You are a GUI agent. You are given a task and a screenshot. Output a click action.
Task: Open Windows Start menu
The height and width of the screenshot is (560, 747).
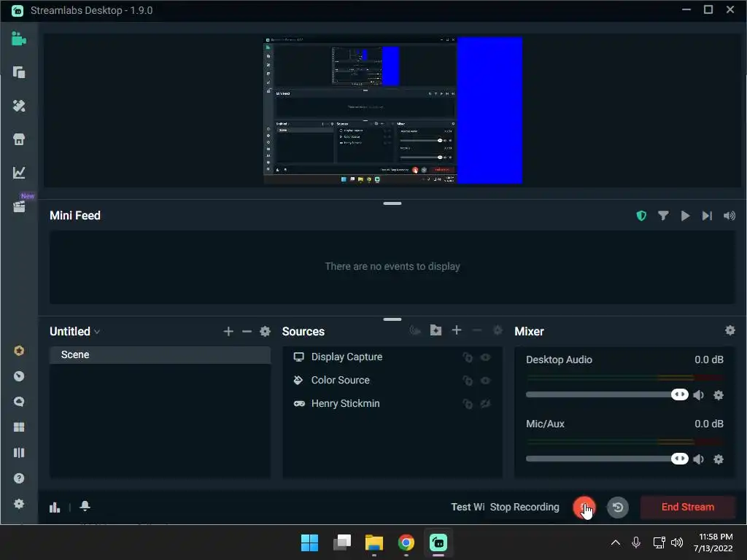[309, 542]
